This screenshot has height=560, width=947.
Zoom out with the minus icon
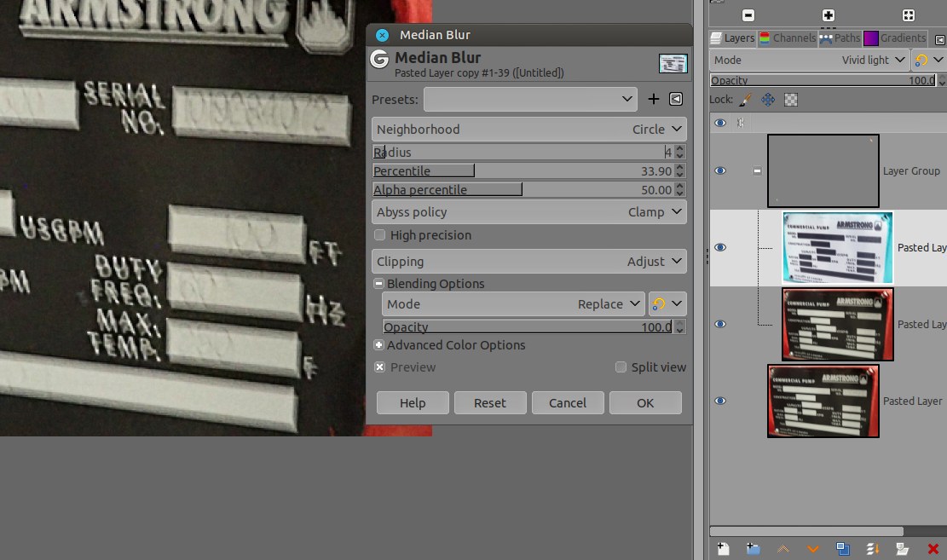point(748,15)
